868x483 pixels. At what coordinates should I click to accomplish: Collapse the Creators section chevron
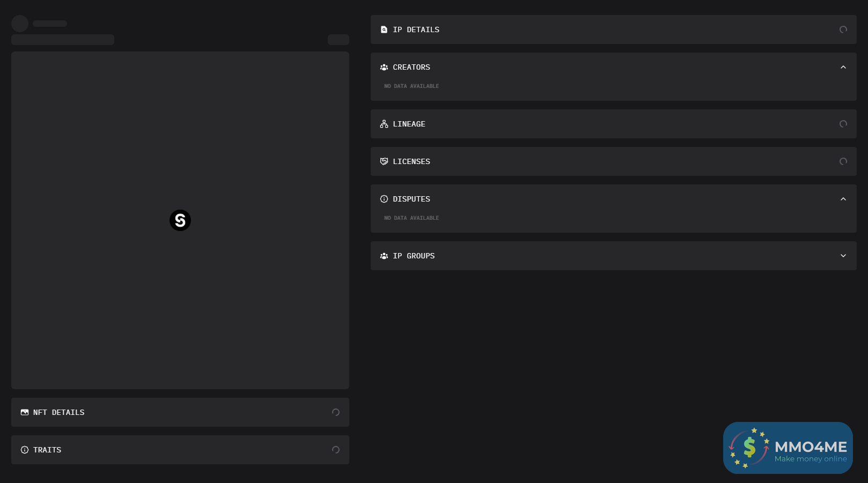pyautogui.click(x=843, y=67)
